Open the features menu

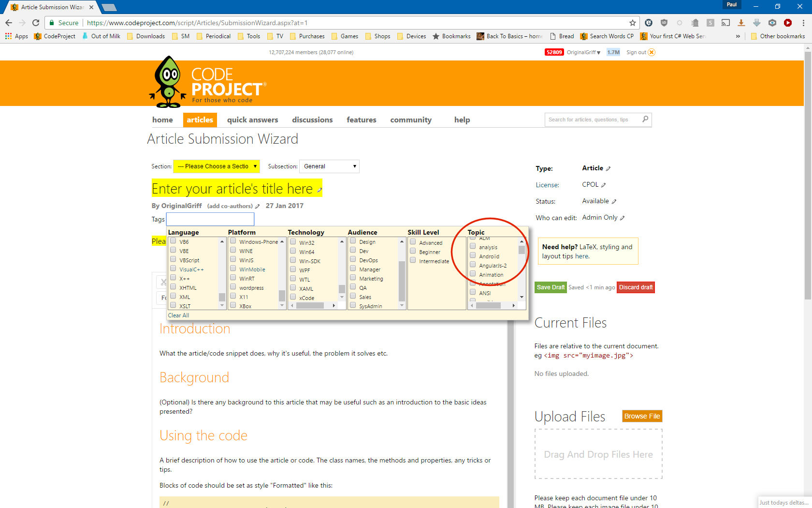[361, 120]
